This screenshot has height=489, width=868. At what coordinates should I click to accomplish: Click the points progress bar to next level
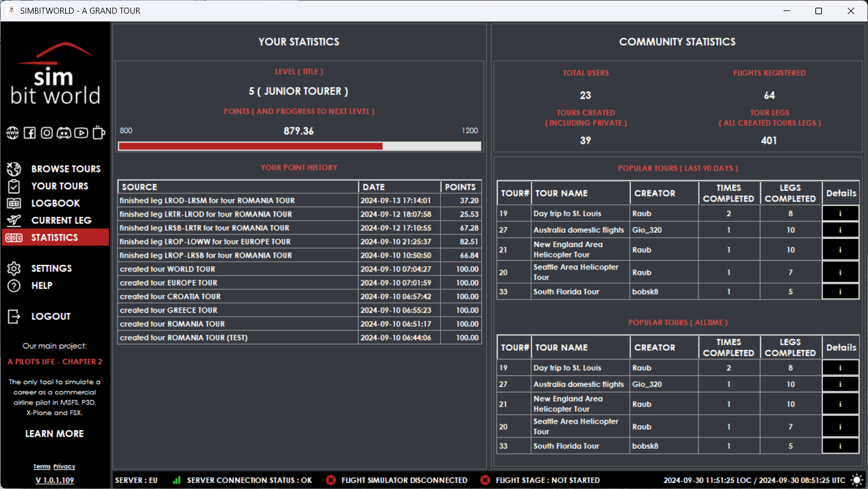pos(299,146)
